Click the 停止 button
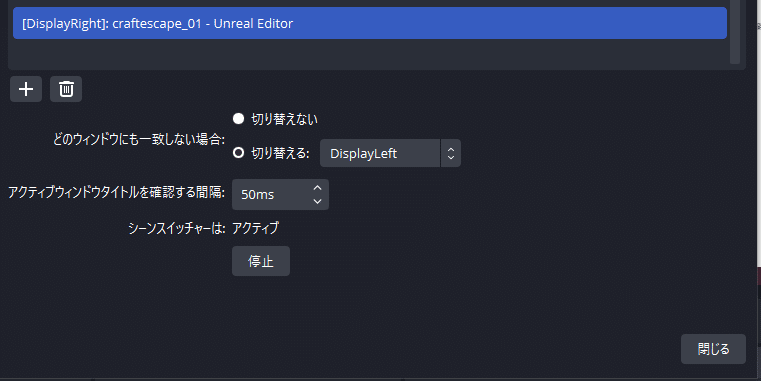Viewport: 761px width, 381px height. pyautogui.click(x=261, y=261)
